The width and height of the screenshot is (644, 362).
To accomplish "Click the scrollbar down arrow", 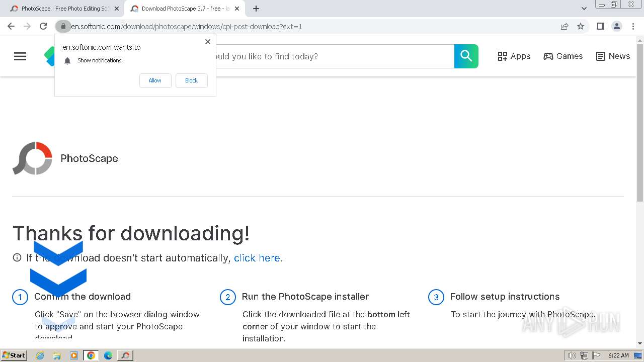I will coord(640,343).
